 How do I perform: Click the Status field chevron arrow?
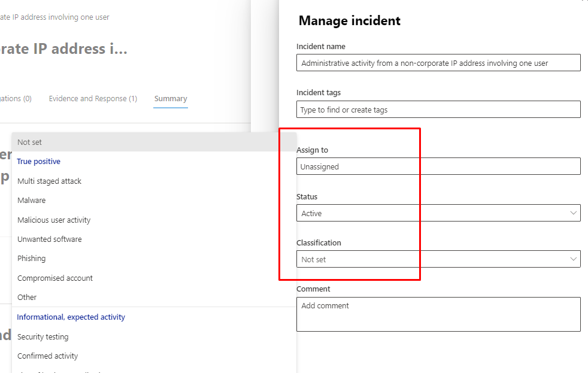573,213
